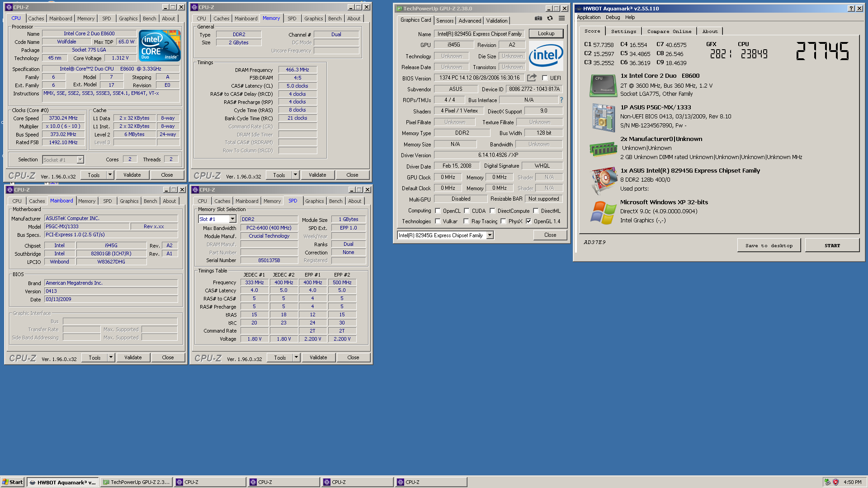Click the RAM module icon in Aquamark
The image size is (868, 488).
(603, 149)
